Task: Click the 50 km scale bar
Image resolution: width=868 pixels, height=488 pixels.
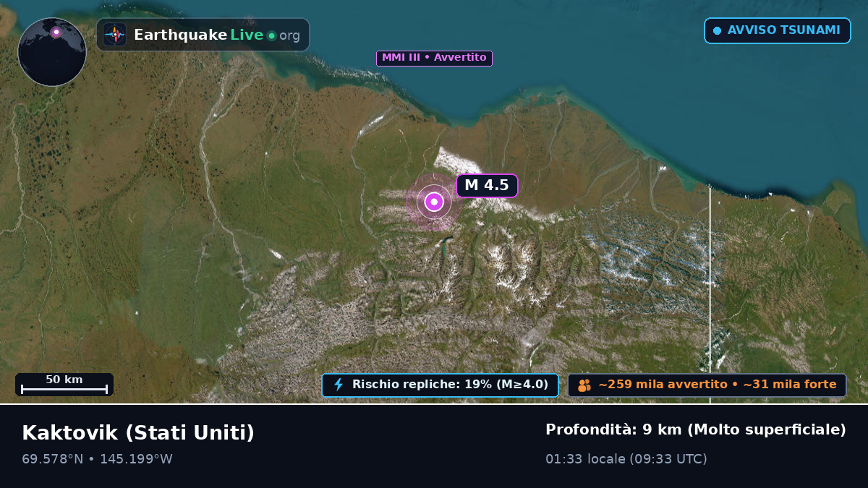Action: [64, 385]
